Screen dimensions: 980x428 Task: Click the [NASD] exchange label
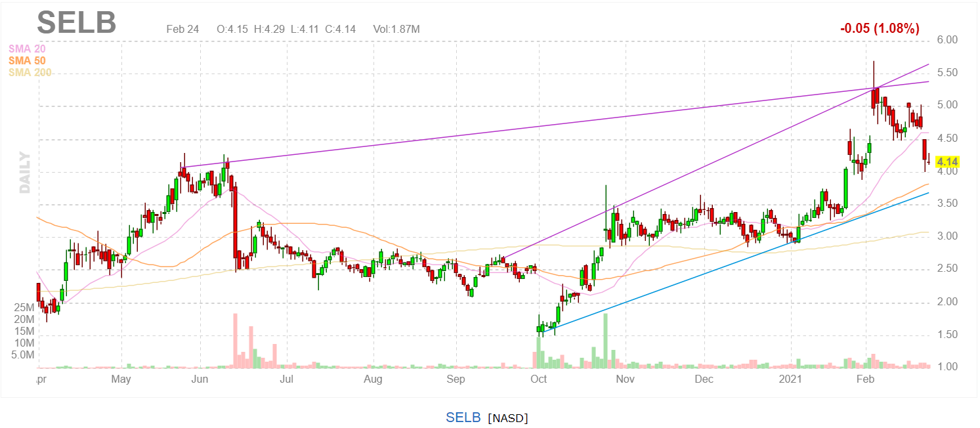click(x=508, y=418)
